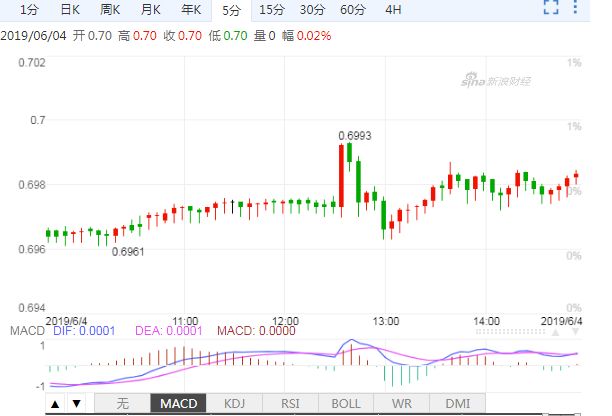Show the KDJ indicator

click(x=234, y=404)
